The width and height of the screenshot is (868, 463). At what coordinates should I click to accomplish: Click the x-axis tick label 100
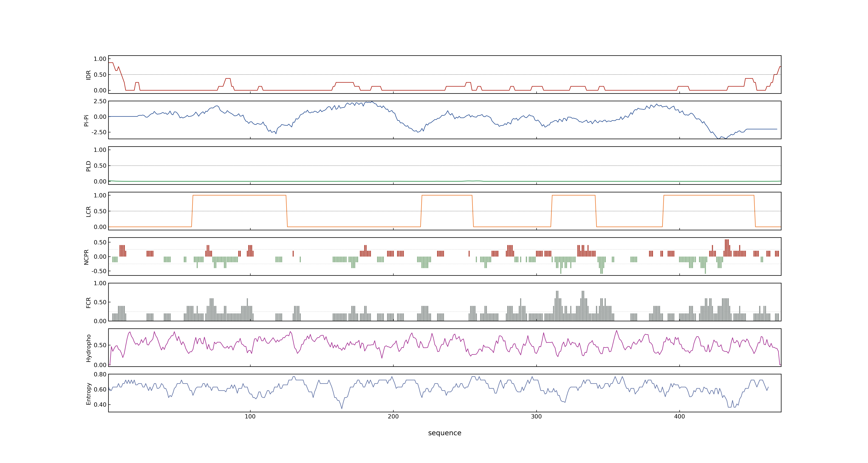click(250, 416)
